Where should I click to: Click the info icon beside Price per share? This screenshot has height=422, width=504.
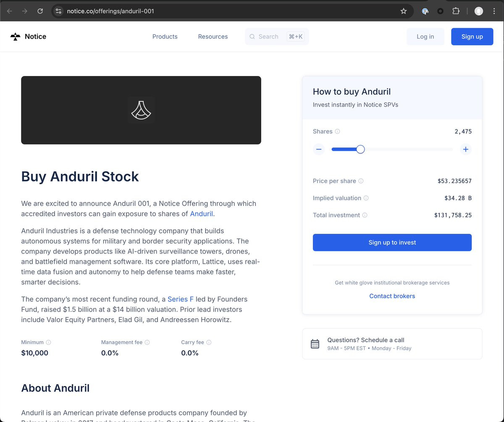[x=361, y=181]
